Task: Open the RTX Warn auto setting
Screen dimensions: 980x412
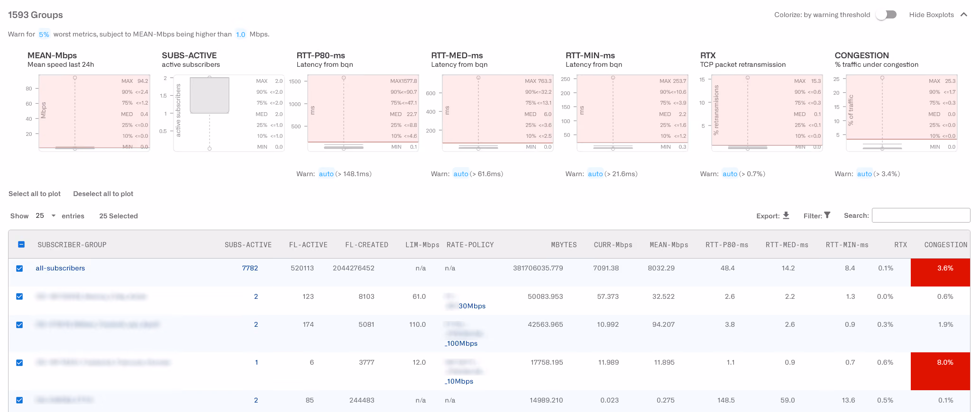Action: point(730,174)
